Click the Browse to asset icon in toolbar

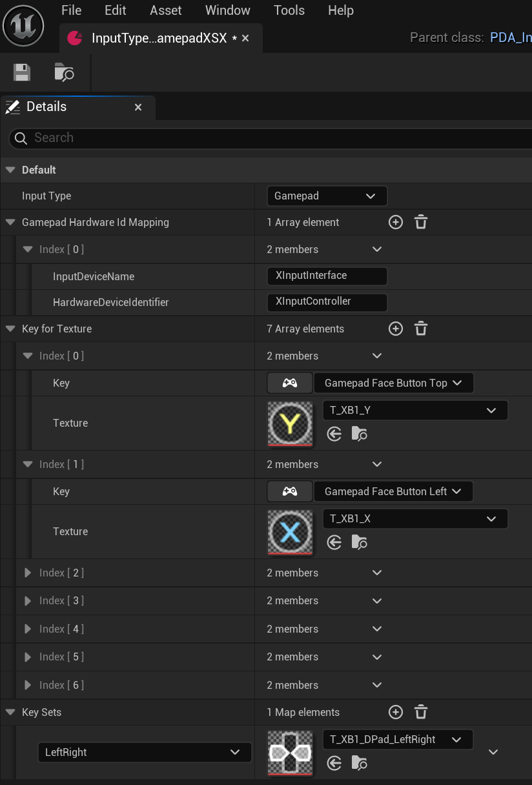64,72
